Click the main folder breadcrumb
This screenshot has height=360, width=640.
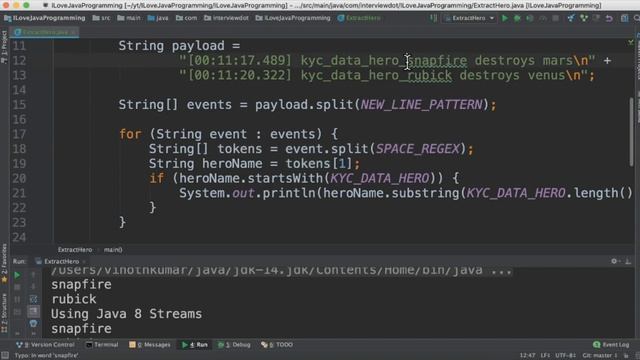click(x=129, y=18)
